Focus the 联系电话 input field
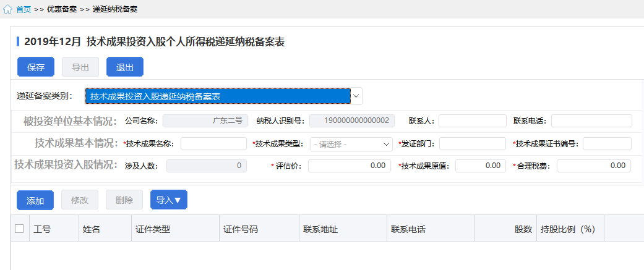The height and width of the screenshot is (270, 644). (591, 120)
